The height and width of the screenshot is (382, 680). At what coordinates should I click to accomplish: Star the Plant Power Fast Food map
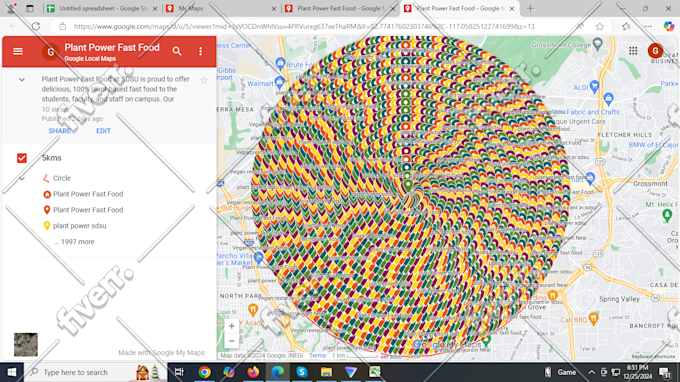coord(203,80)
